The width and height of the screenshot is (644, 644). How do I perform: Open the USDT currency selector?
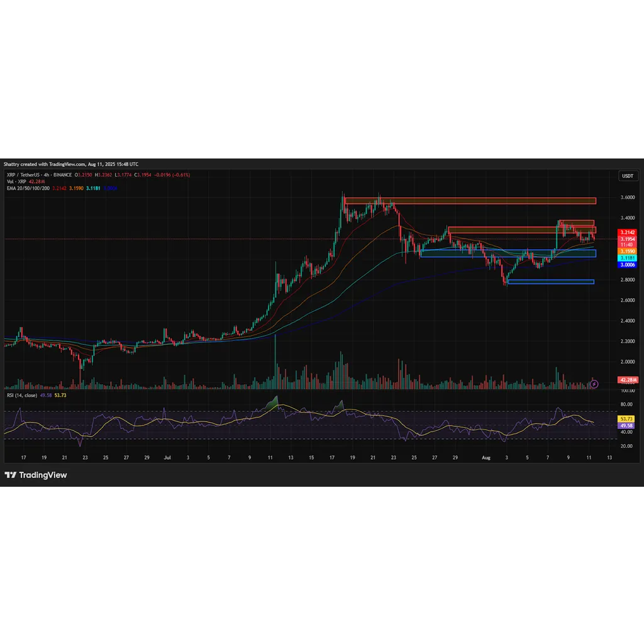pyautogui.click(x=628, y=176)
